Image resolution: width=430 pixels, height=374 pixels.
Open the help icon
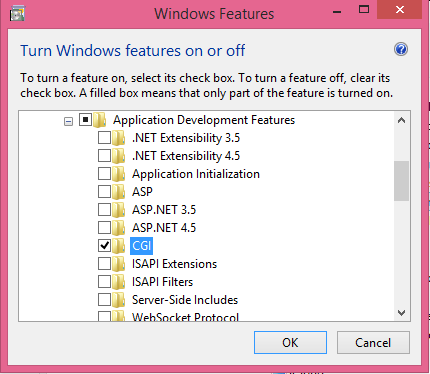point(401,50)
